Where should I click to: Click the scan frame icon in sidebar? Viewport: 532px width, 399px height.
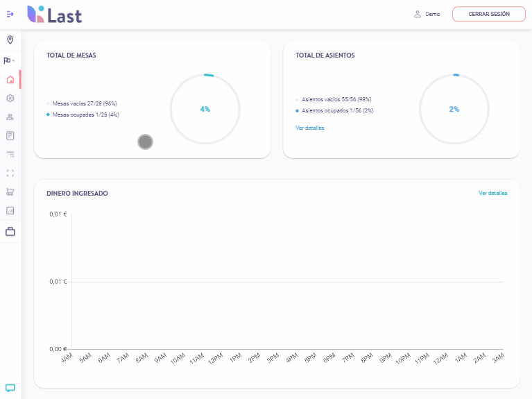pos(10,173)
